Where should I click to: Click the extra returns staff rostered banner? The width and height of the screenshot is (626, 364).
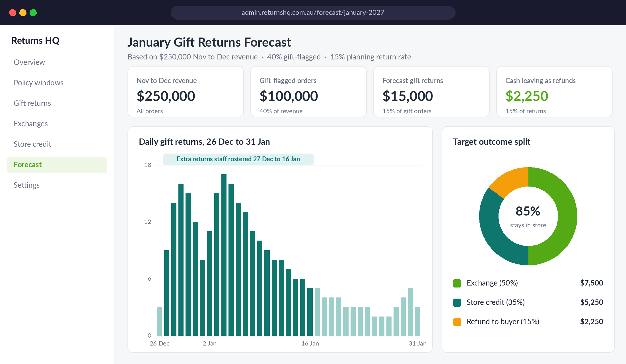[x=238, y=159]
